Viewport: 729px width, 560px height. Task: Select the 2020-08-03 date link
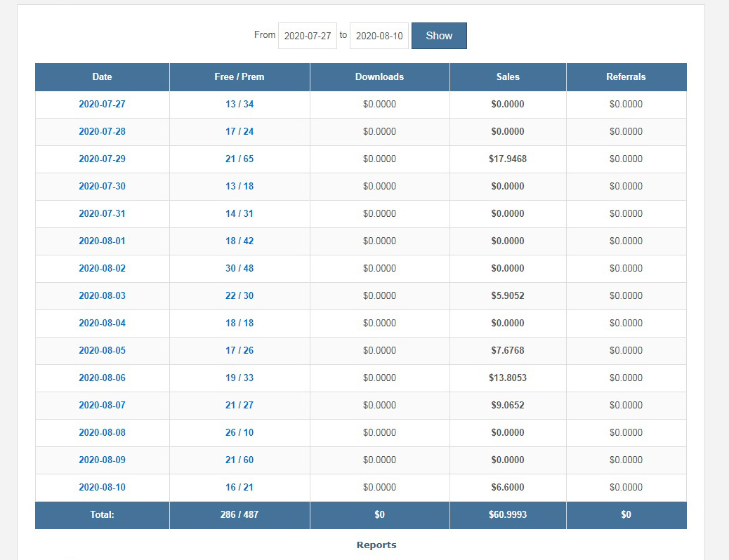pyautogui.click(x=103, y=295)
